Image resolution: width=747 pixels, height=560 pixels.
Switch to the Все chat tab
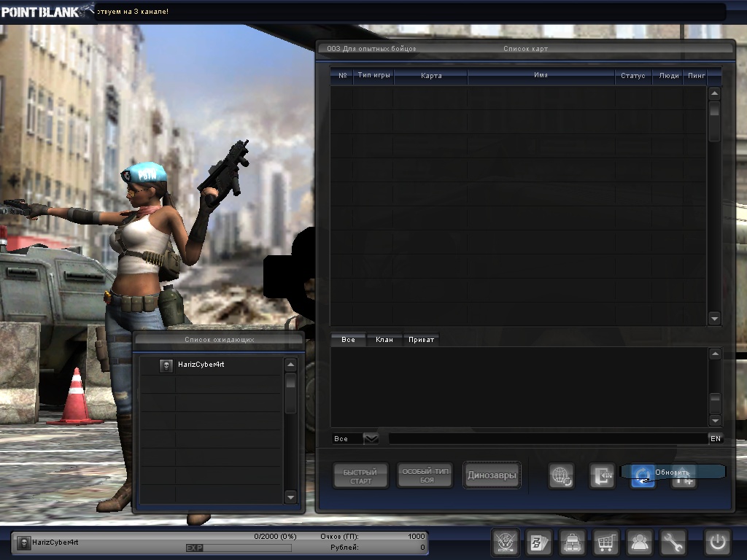[348, 340]
